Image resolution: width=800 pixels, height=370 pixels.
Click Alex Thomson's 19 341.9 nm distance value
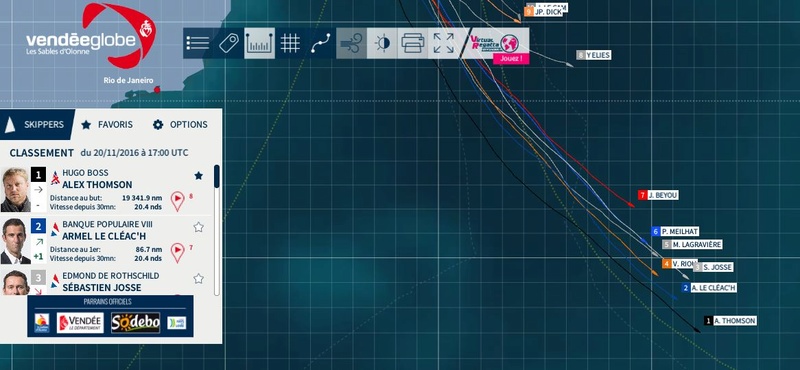pyautogui.click(x=142, y=198)
